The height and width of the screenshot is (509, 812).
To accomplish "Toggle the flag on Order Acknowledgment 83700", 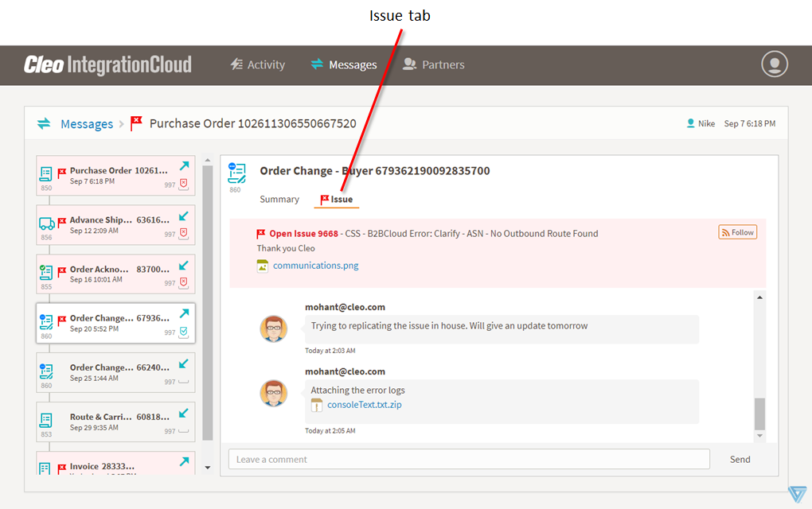I will pyautogui.click(x=64, y=270).
